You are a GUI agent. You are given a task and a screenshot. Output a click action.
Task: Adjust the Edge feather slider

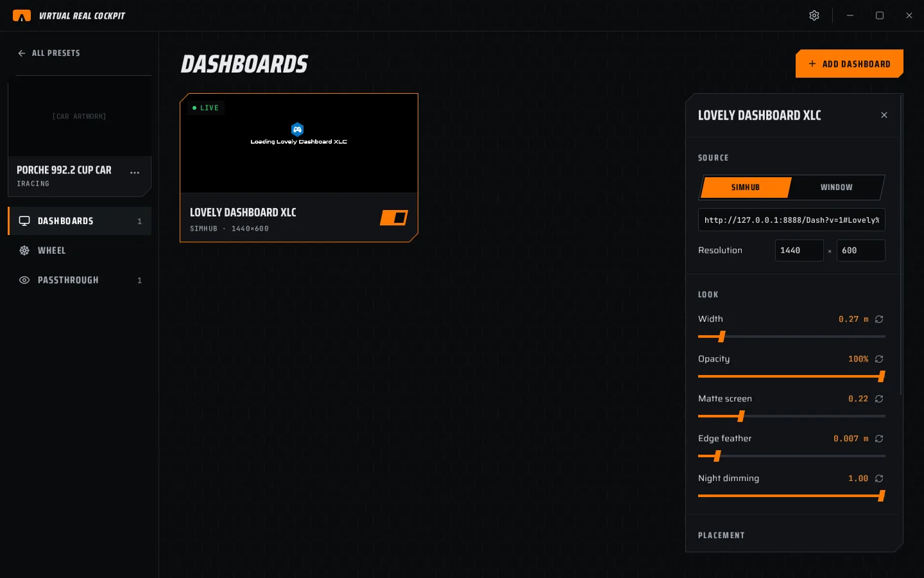click(x=792, y=456)
